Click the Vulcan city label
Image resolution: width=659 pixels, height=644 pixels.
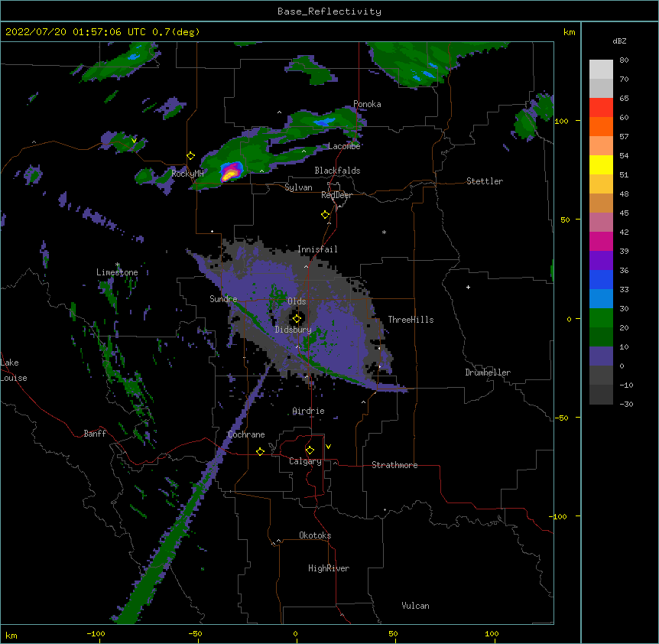[415, 606]
